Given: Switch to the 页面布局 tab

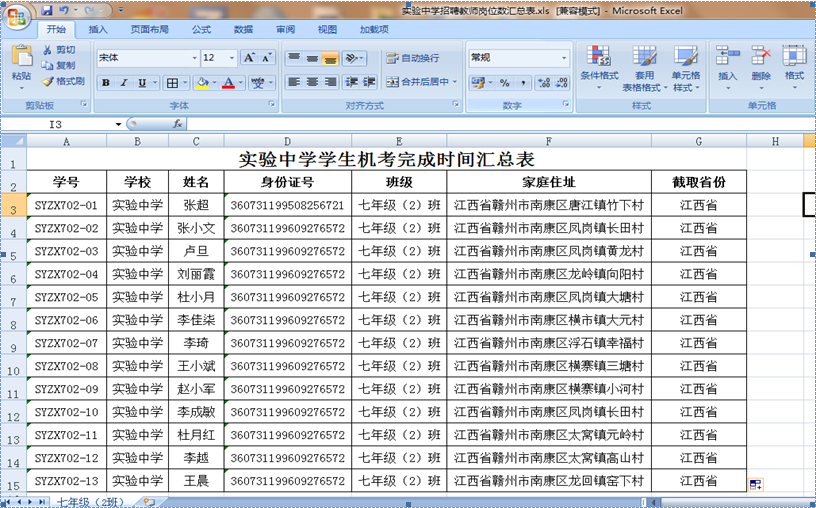Looking at the screenshot, I should (x=150, y=29).
